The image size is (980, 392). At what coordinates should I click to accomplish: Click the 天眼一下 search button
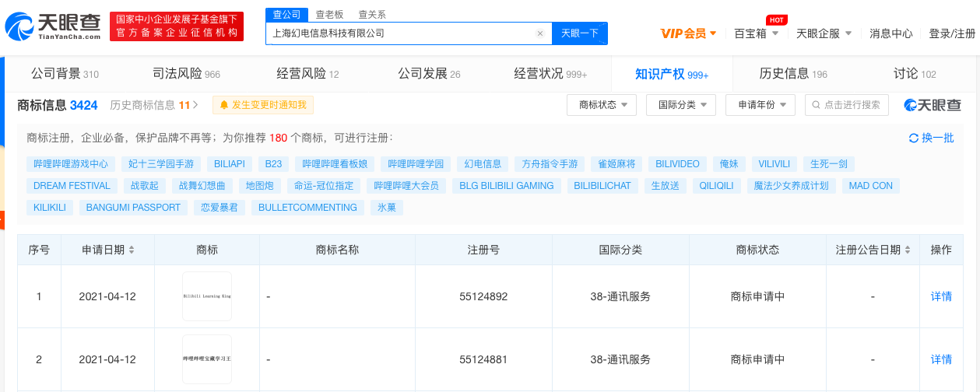point(580,33)
